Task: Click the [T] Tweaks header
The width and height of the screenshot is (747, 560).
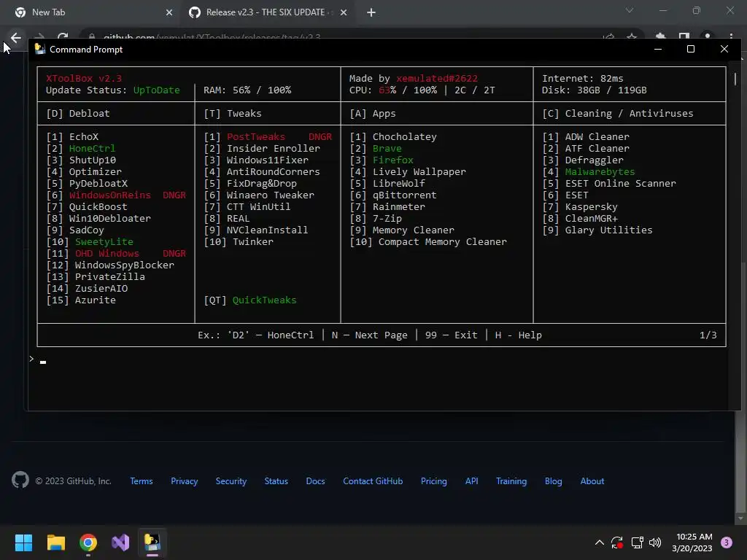Action: click(233, 113)
